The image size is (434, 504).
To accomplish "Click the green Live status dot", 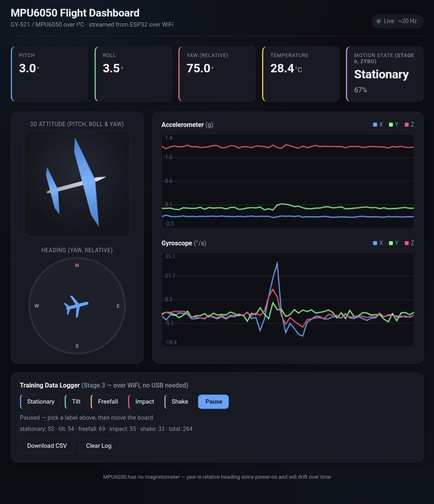I will [379, 21].
